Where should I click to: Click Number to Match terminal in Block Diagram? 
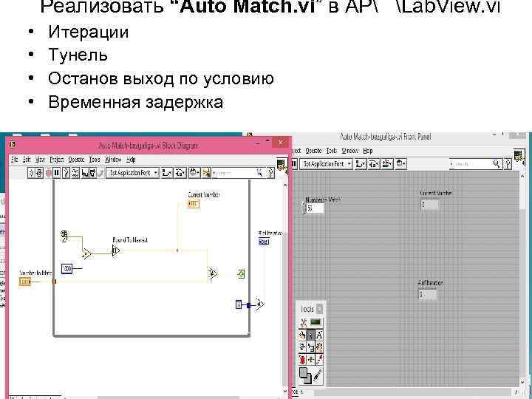click(25, 282)
